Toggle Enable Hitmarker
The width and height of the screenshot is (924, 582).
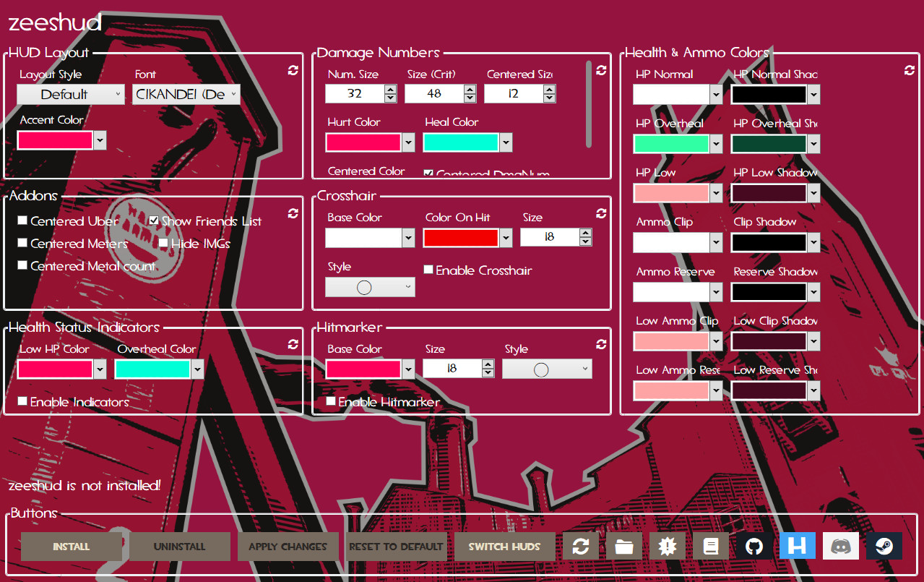click(331, 401)
